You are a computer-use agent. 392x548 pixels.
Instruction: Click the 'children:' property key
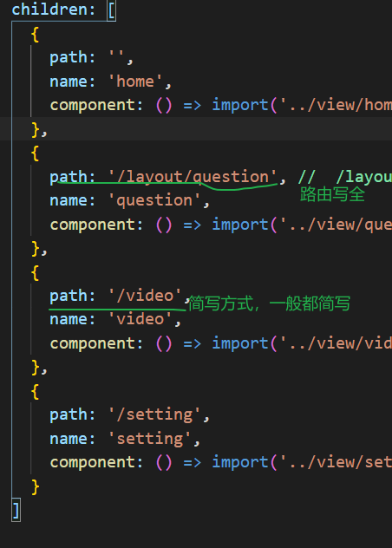53,10
